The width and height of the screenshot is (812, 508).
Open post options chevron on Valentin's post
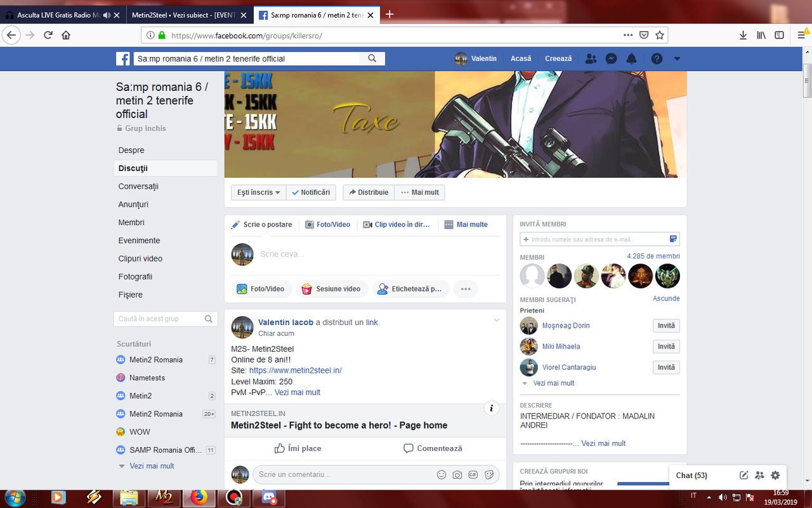pos(497,321)
